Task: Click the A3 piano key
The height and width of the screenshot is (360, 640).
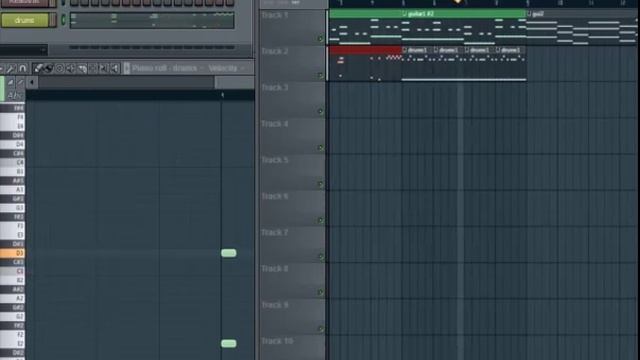Action: (12, 190)
